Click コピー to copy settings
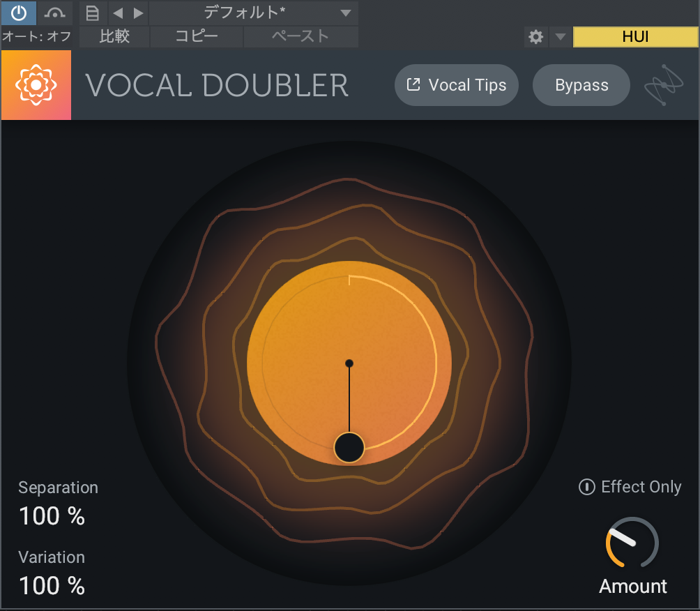This screenshot has width=700, height=611. (x=197, y=36)
